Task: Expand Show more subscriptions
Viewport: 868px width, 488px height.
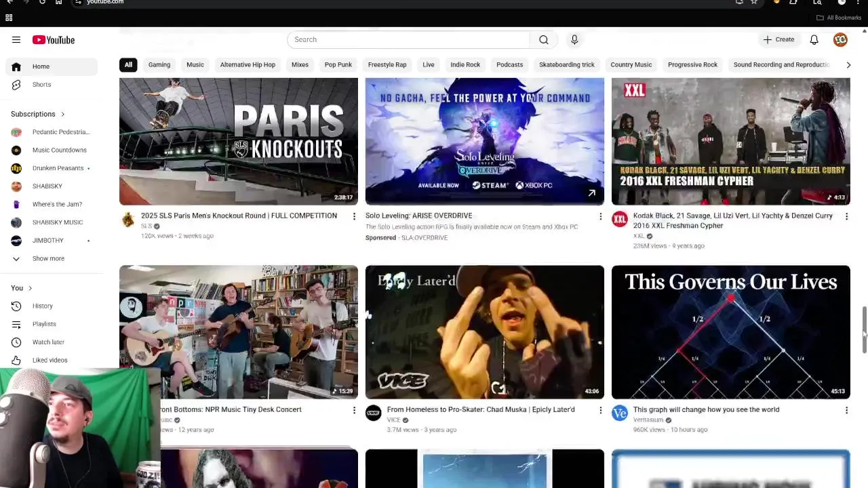Action: click(48, 258)
